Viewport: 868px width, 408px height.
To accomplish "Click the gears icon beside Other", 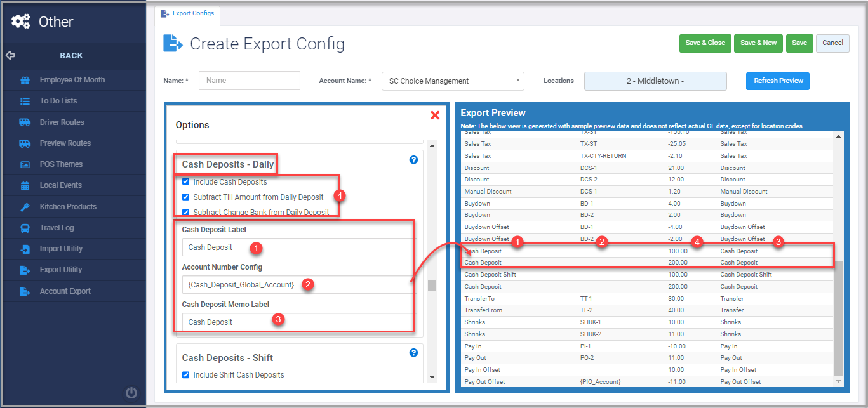I will coord(21,22).
